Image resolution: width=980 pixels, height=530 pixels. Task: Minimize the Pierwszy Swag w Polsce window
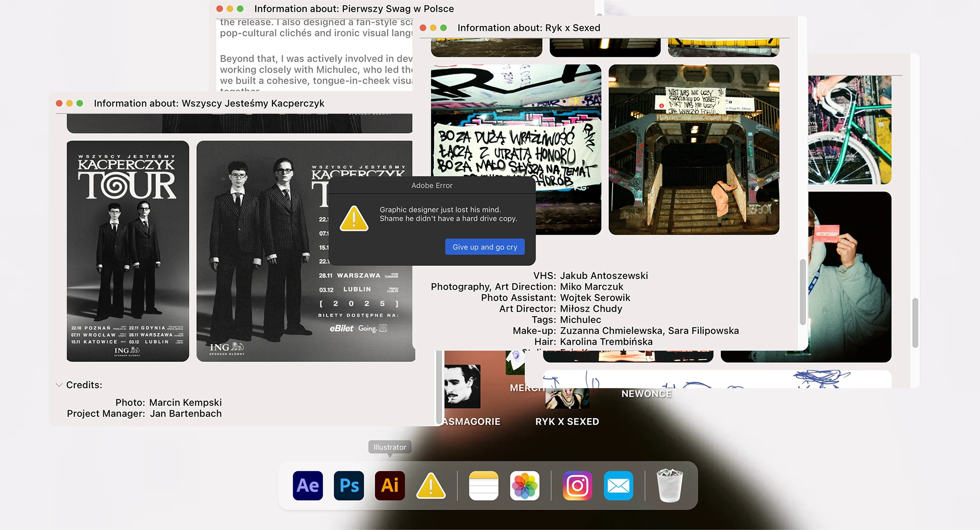(x=230, y=9)
